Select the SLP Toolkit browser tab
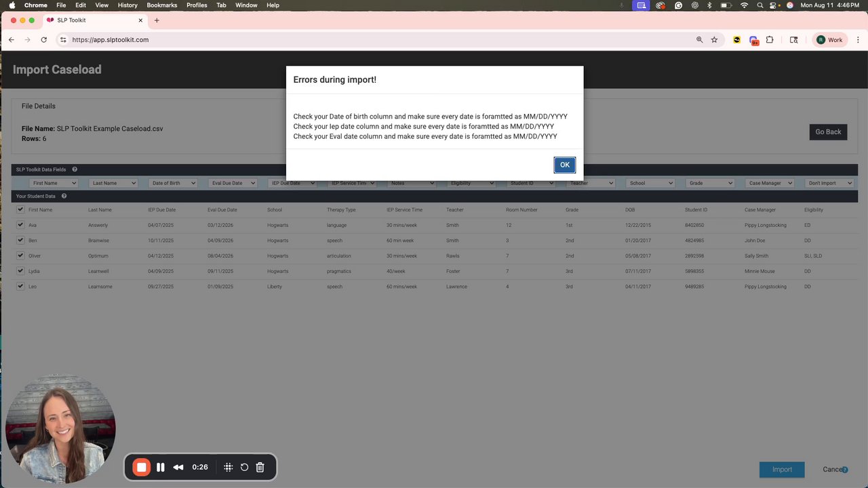Viewport: 868px width, 488px height. (x=95, y=20)
